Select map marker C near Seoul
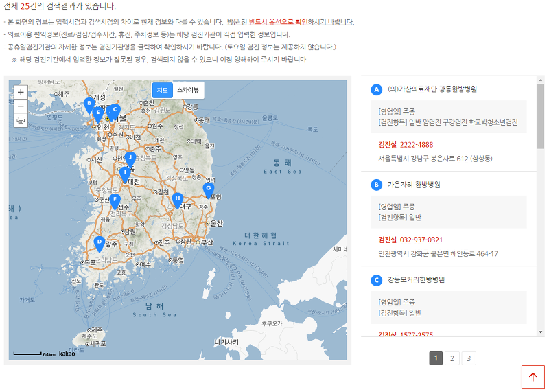Viewport: 549px width, 392px height. coord(115,112)
